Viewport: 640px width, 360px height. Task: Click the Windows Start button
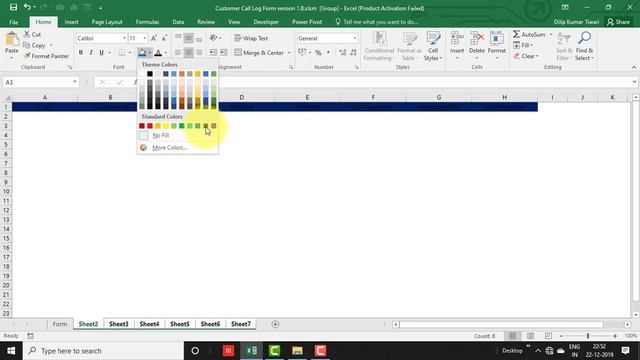pyautogui.click(x=11, y=351)
